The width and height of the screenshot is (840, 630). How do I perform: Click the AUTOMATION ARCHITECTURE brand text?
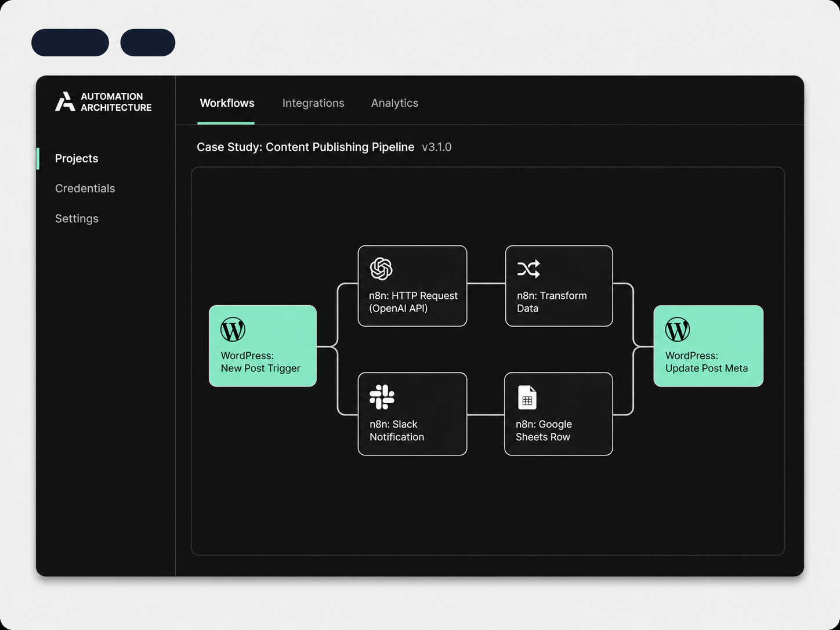[x=116, y=102]
